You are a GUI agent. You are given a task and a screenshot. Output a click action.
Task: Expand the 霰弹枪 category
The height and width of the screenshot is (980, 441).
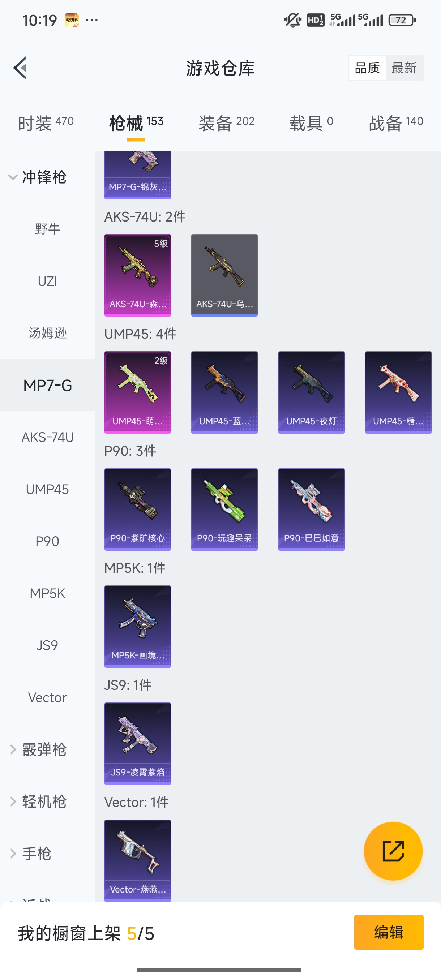[38, 749]
